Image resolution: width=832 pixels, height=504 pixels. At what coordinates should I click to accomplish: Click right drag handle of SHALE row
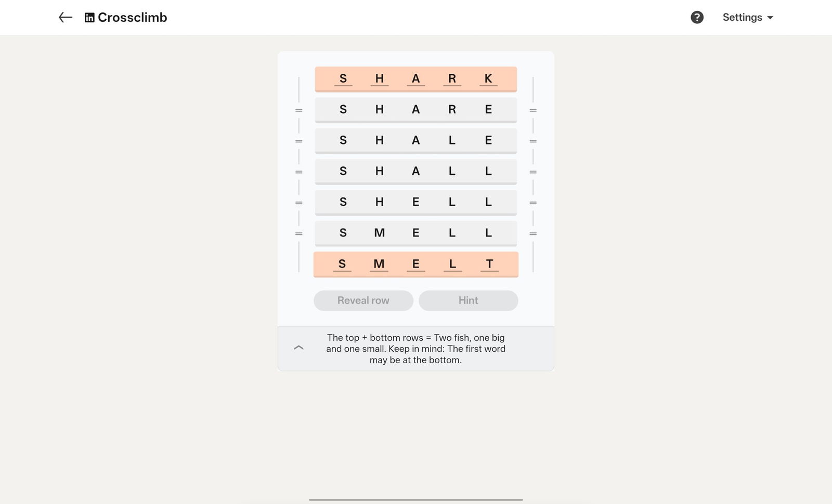pos(533,141)
